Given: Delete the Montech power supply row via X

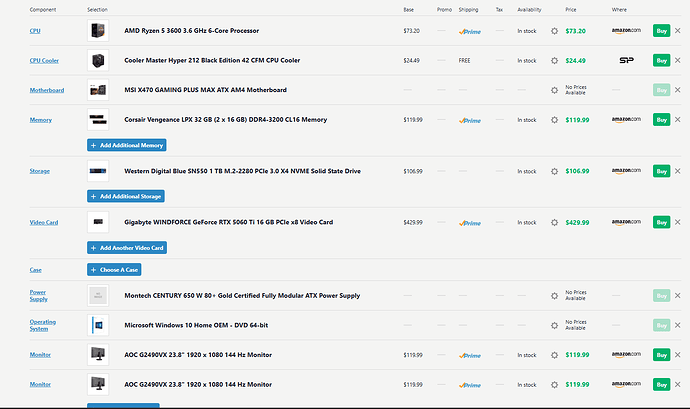Looking at the screenshot, I should [x=679, y=296].
